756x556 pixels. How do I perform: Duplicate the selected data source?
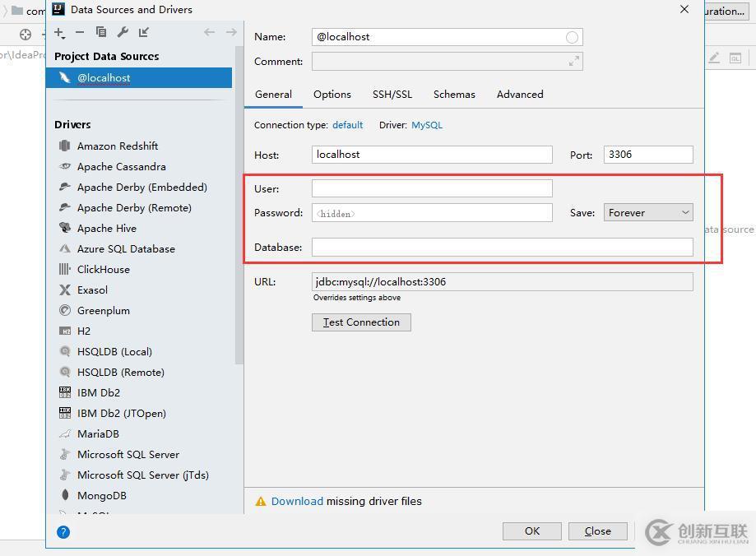[x=101, y=32]
